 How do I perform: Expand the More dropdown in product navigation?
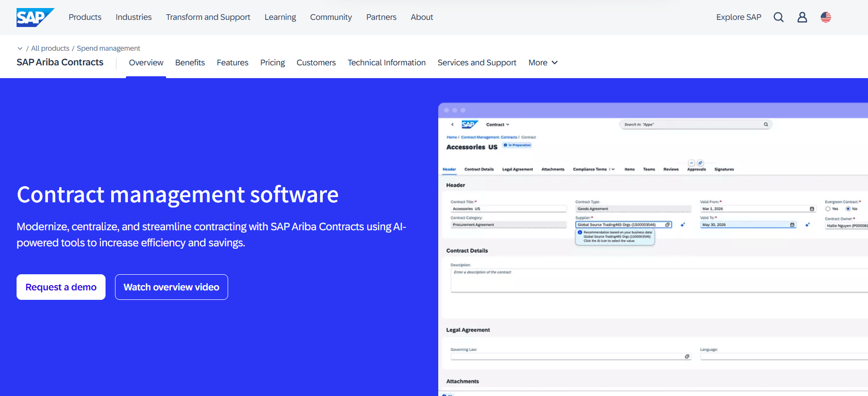(x=543, y=63)
